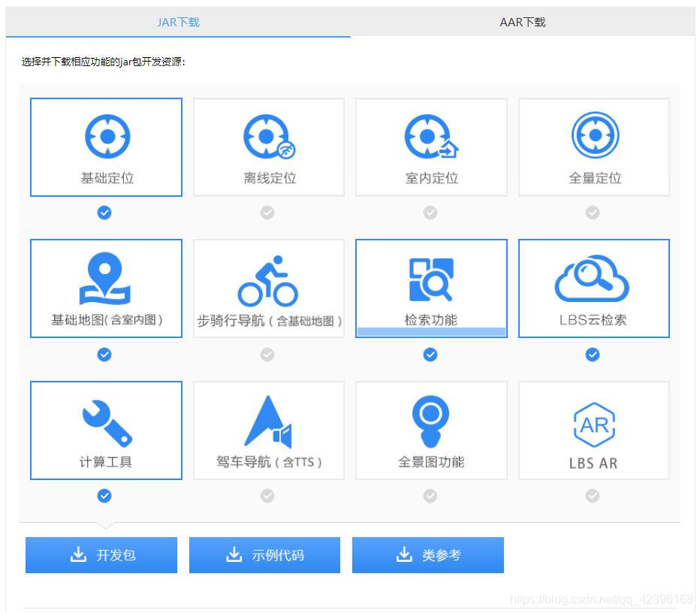Open the JAR下载 tab

[178, 22]
